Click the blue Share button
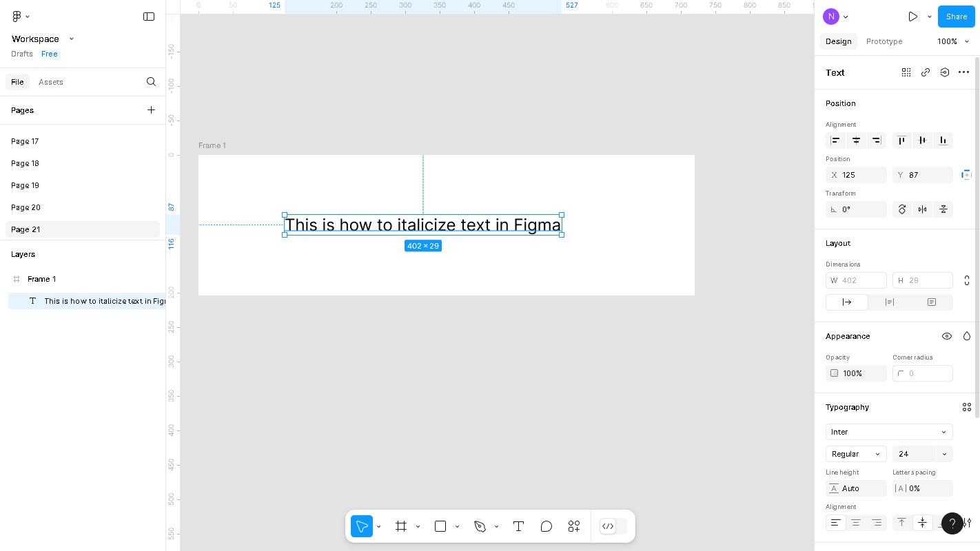Screen dimensions: 980x551 (956, 17)
